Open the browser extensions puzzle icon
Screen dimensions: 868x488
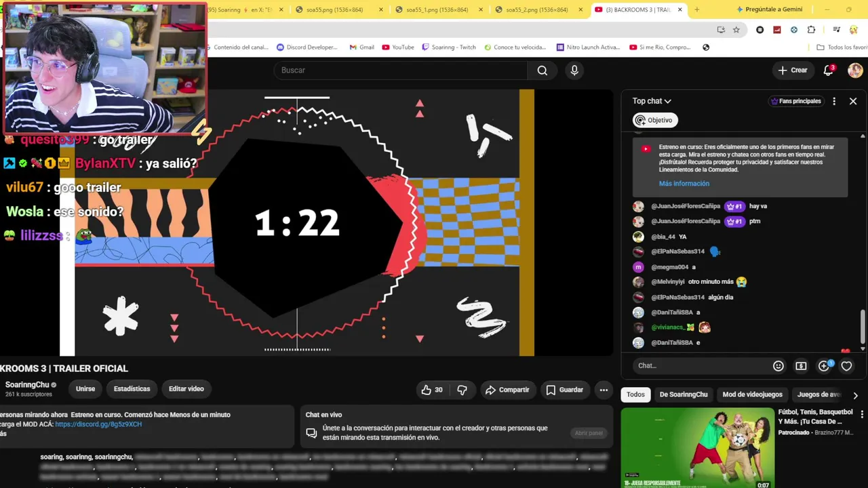[x=811, y=30]
